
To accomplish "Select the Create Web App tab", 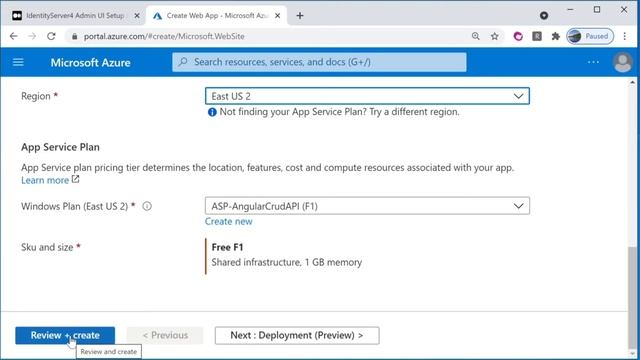I will (x=216, y=16).
